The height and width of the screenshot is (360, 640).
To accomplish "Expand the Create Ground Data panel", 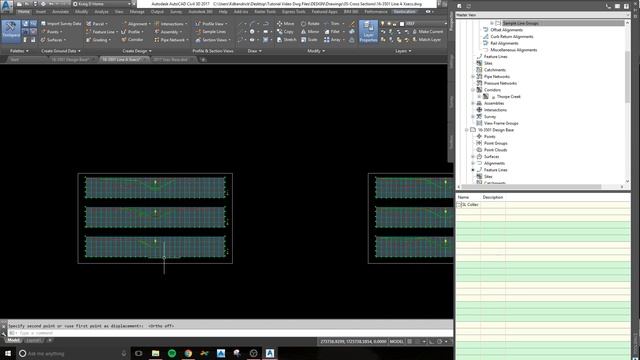I will (x=60, y=51).
